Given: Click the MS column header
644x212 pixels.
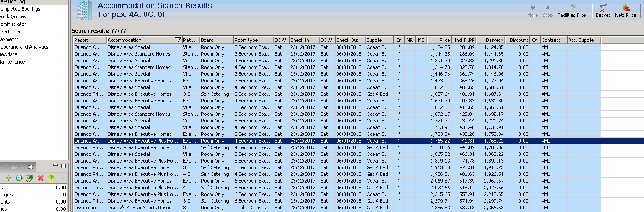Looking at the screenshot, I should tap(421, 40).
